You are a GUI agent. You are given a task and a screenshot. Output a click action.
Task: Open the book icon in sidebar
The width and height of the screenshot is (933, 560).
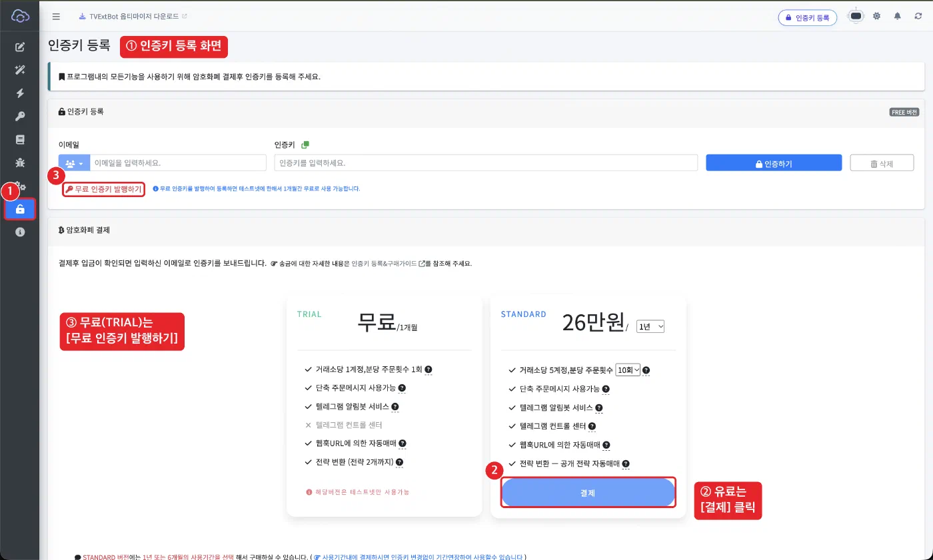pyautogui.click(x=20, y=140)
